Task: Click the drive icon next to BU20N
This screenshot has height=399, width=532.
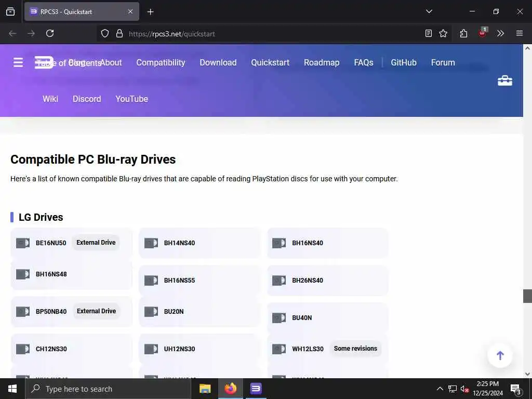Action: click(x=151, y=312)
